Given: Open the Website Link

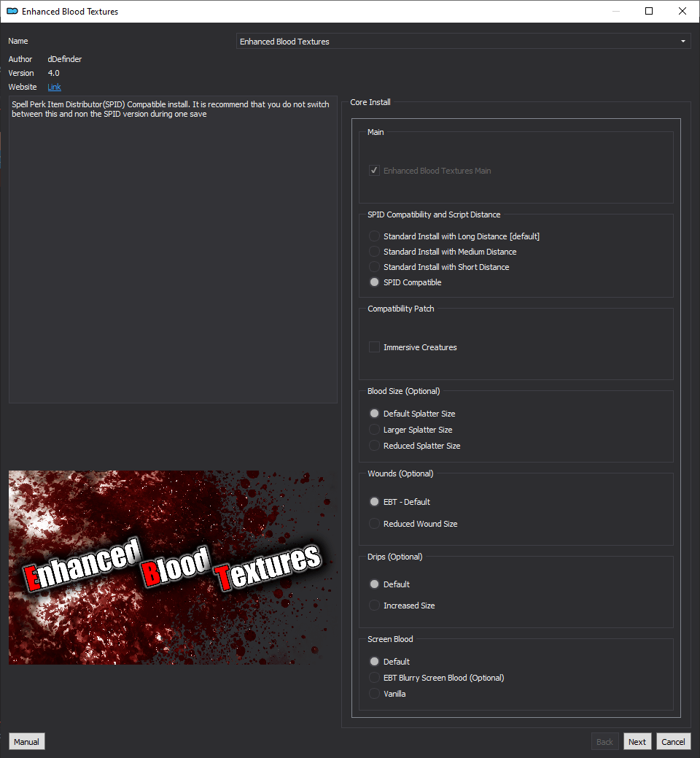Looking at the screenshot, I should pyautogui.click(x=54, y=87).
